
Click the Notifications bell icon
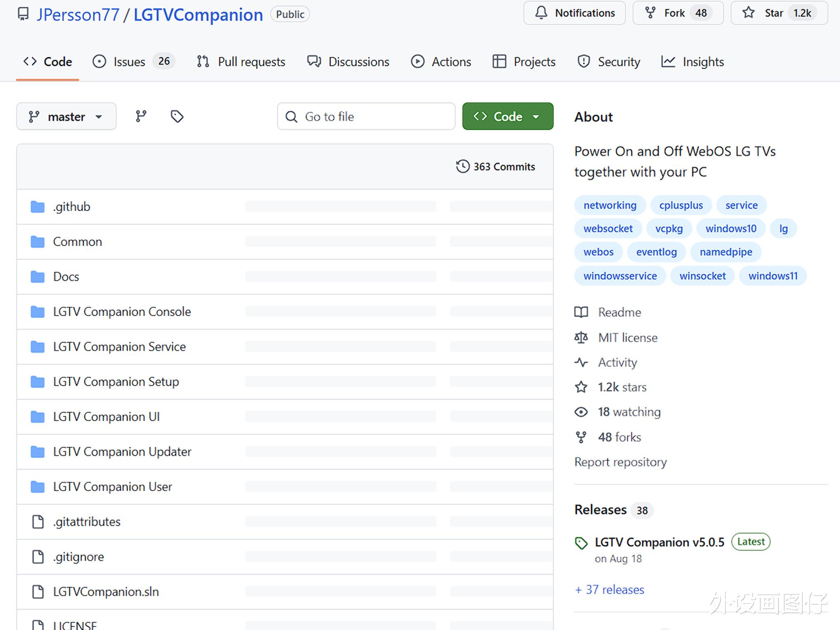coord(541,13)
